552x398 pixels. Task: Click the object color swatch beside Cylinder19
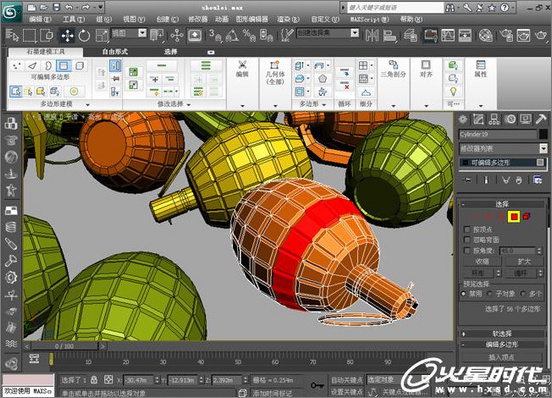[x=543, y=134]
